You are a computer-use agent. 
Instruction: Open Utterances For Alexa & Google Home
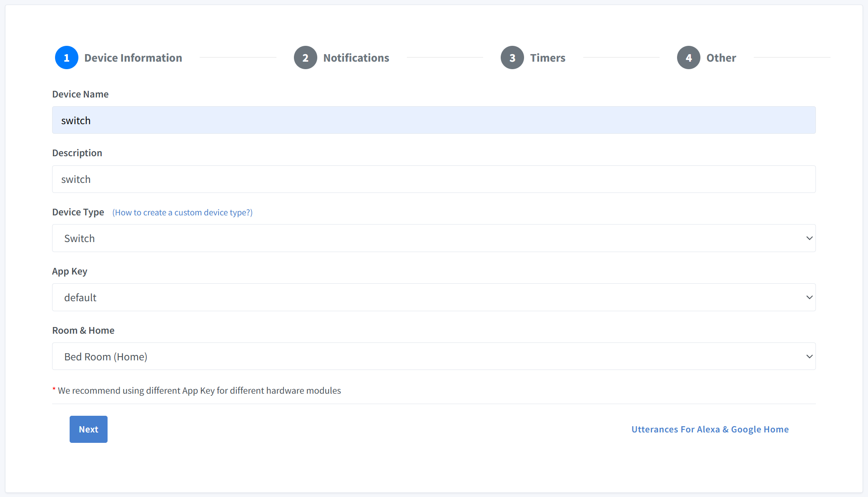[x=710, y=429]
